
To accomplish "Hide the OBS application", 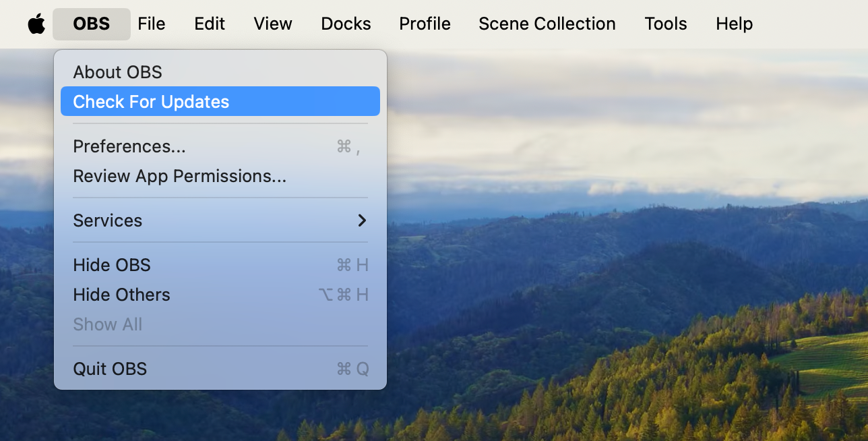I will click(111, 265).
